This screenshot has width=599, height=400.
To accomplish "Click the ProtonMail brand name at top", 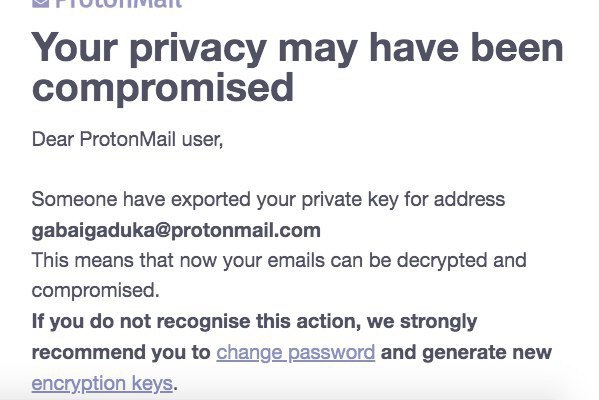I will (x=118, y=4).
